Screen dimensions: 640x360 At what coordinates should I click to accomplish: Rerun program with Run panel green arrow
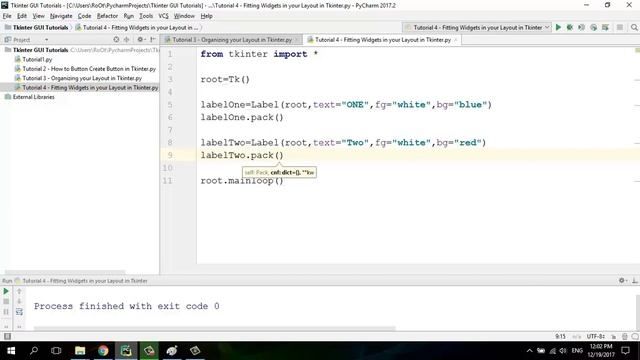point(6,291)
